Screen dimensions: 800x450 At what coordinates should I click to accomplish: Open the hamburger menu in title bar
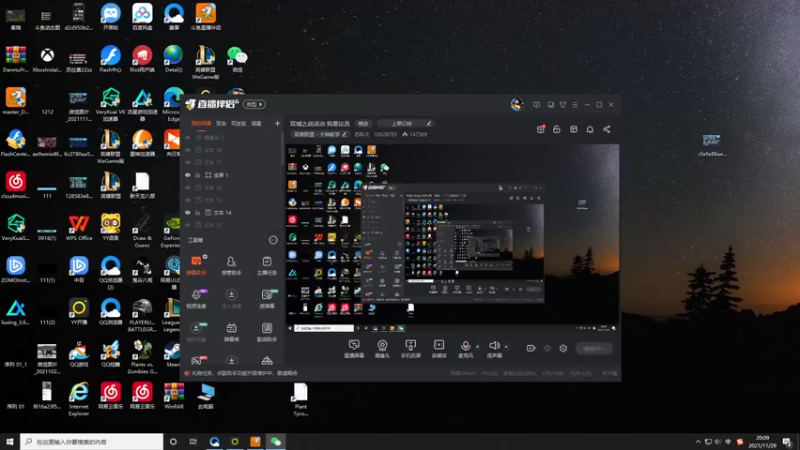coord(575,105)
